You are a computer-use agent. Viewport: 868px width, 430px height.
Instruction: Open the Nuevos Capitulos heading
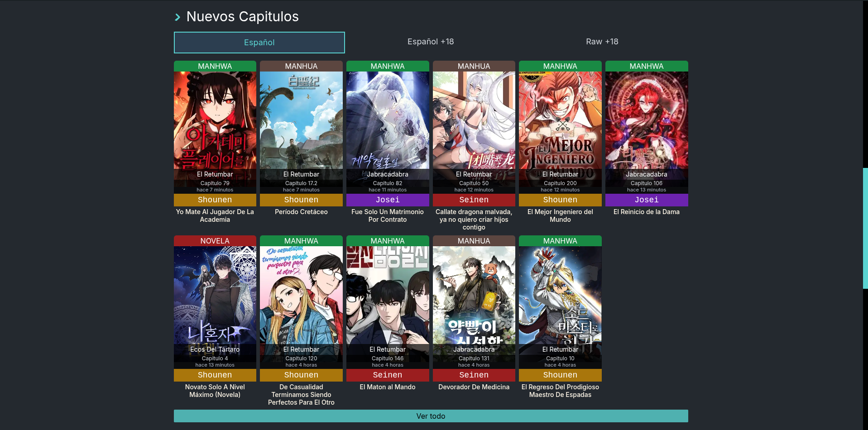click(242, 17)
